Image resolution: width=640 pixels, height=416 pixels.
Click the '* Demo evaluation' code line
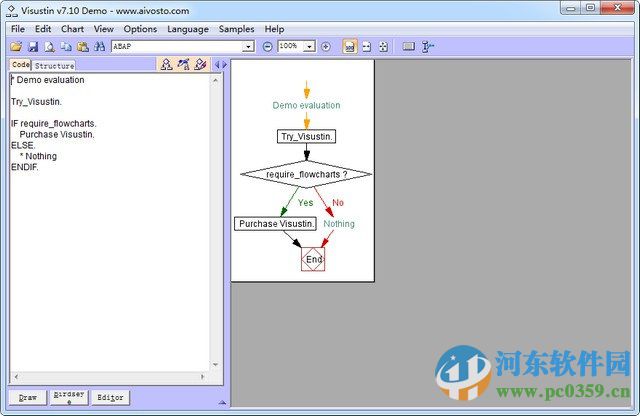click(48, 80)
